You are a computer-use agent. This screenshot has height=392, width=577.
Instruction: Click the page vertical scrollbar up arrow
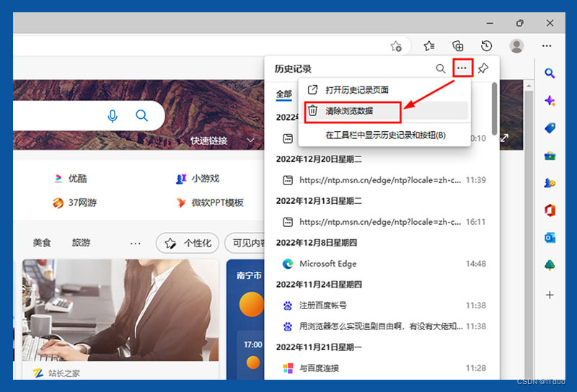click(529, 86)
